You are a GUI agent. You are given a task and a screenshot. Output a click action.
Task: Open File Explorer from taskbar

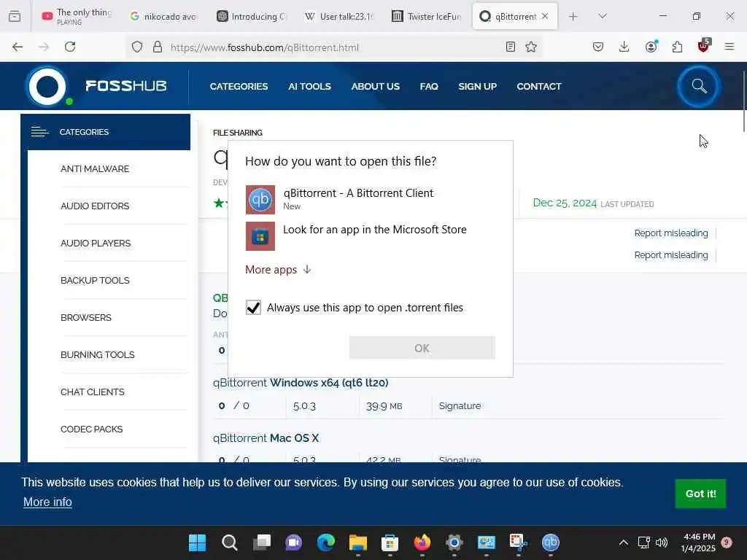(357, 542)
